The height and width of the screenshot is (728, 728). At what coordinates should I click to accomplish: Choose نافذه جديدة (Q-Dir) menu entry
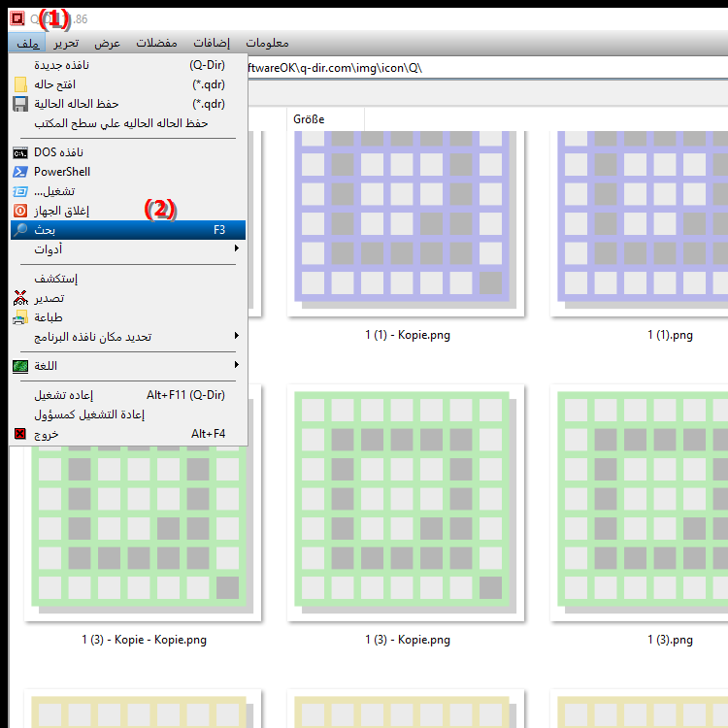128,65
